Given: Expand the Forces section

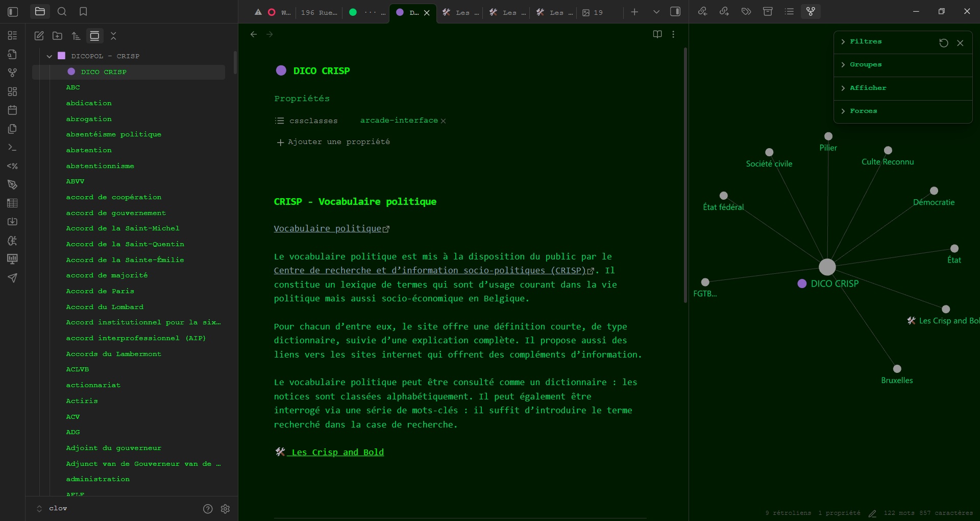Looking at the screenshot, I should (863, 111).
